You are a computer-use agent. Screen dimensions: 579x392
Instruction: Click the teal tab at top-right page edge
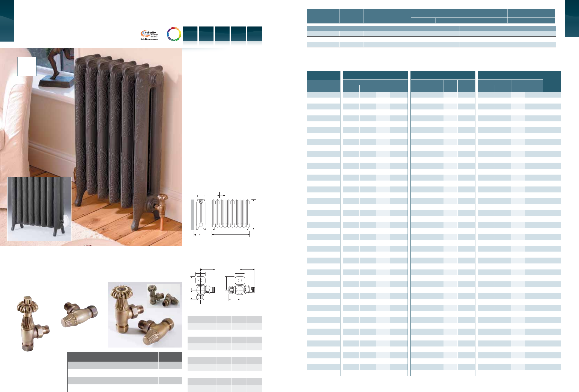[572, 18]
